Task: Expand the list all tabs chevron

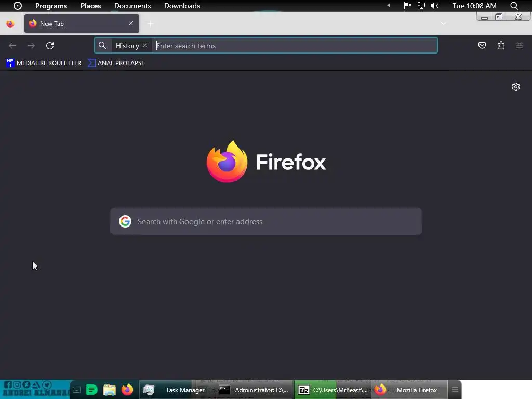Action: click(x=443, y=24)
